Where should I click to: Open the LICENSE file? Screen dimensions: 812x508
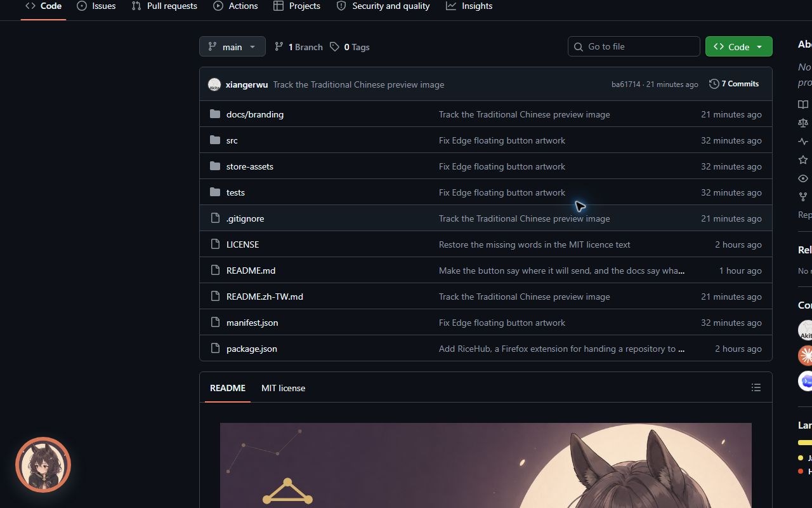242,244
